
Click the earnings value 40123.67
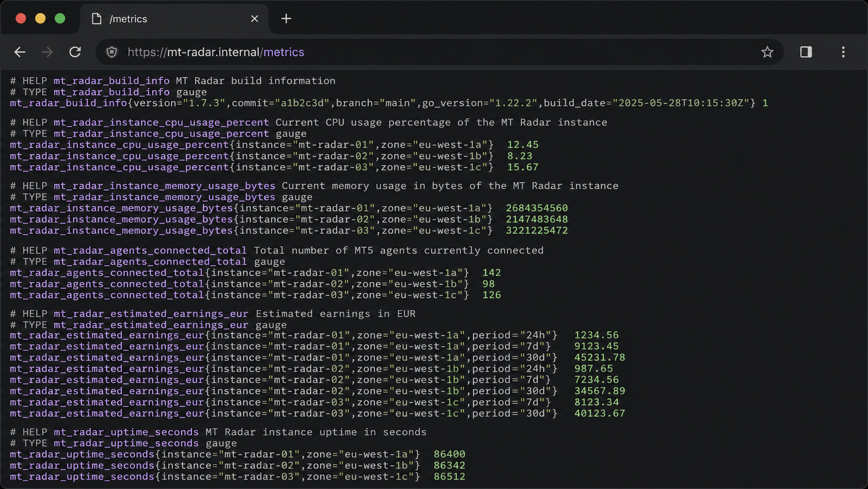pyautogui.click(x=600, y=414)
